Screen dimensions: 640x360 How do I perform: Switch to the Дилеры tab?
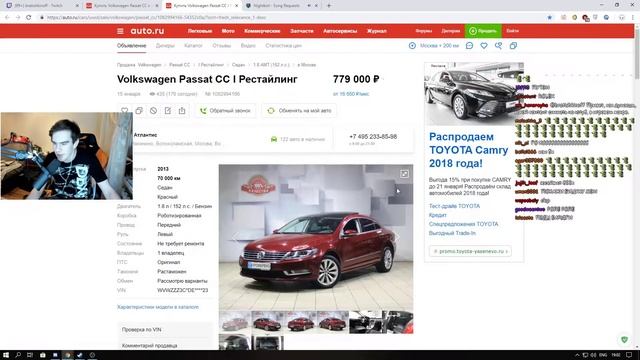(x=165, y=46)
